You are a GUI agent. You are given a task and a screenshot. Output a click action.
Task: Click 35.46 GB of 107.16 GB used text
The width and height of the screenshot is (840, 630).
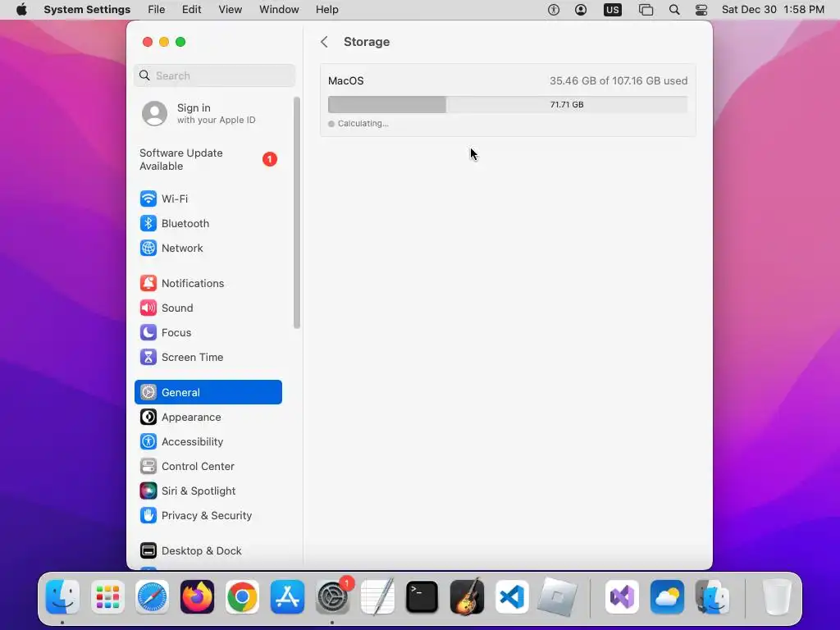tap(619, 81)
